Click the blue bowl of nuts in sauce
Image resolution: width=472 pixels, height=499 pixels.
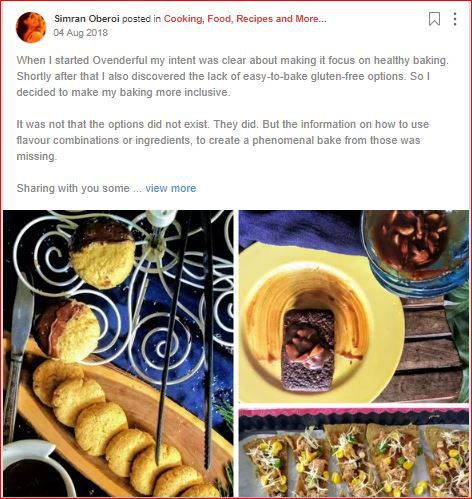[x=415, y=253]
